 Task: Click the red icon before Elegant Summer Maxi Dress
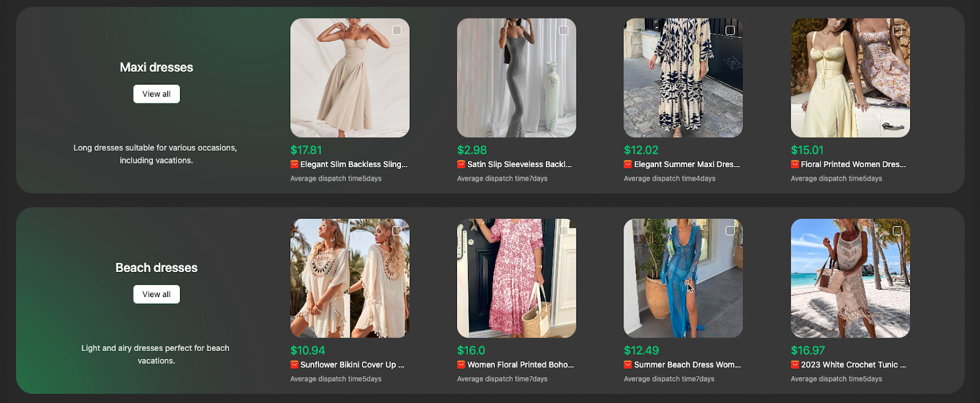[x=628, y=164]
